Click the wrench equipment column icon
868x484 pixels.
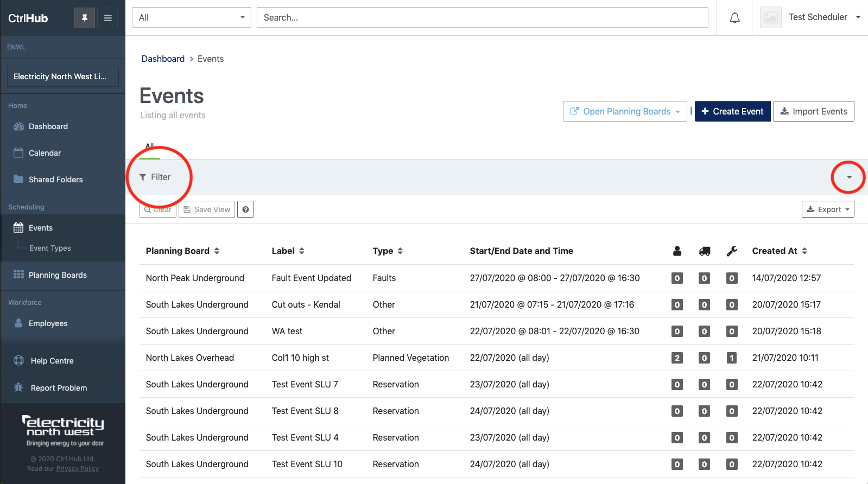coord(732,251)
